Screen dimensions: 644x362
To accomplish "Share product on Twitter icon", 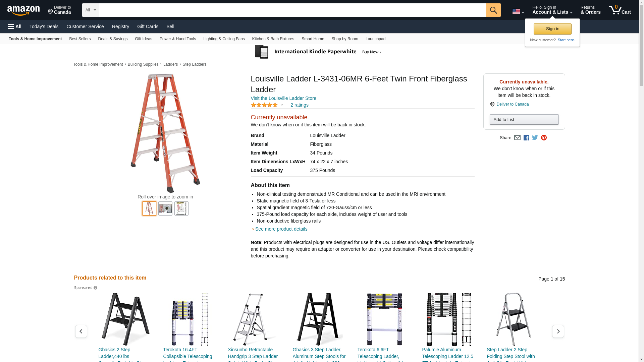I will click(535, 138).
